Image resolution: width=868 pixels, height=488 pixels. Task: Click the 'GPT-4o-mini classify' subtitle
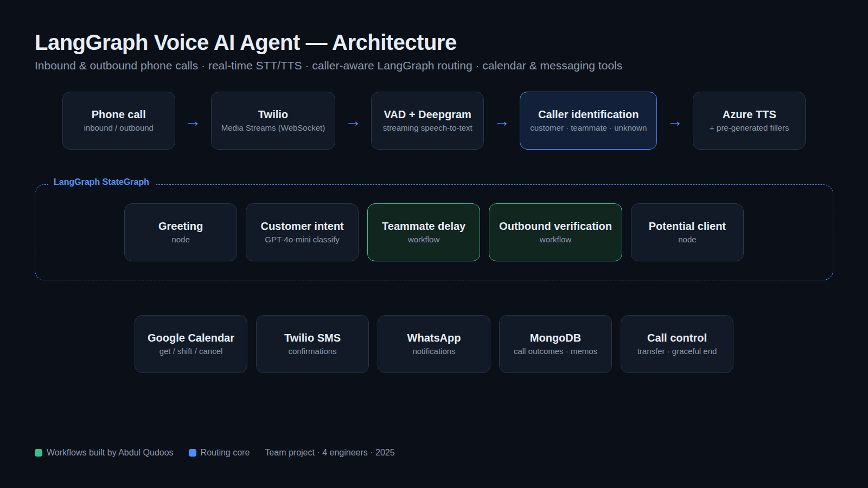pos(302,240)
